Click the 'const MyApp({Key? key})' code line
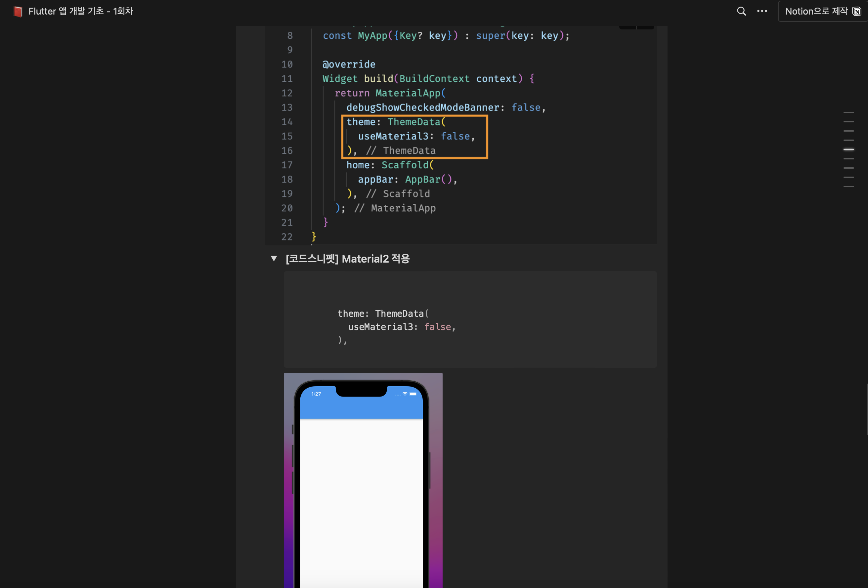 coord(446,36)
